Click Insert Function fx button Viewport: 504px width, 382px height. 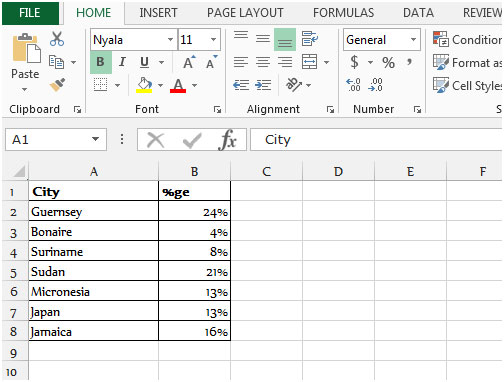tap(227, 139)
